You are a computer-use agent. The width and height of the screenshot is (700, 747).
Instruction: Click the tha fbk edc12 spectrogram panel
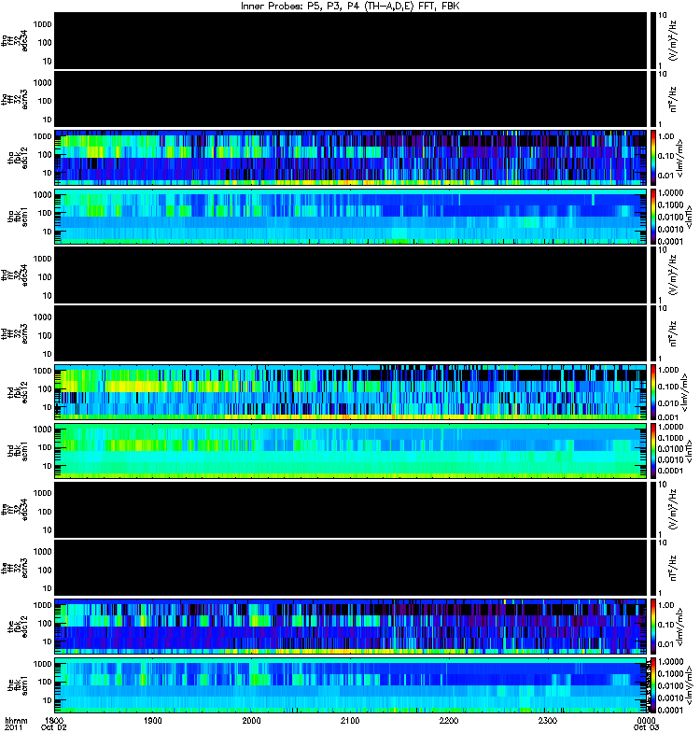point(351,158)
